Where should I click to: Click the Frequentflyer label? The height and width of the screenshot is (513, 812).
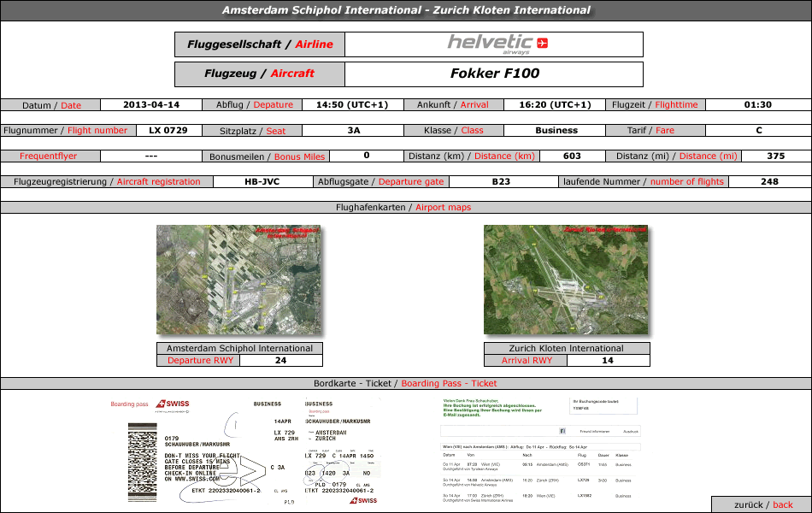(48, 156)
